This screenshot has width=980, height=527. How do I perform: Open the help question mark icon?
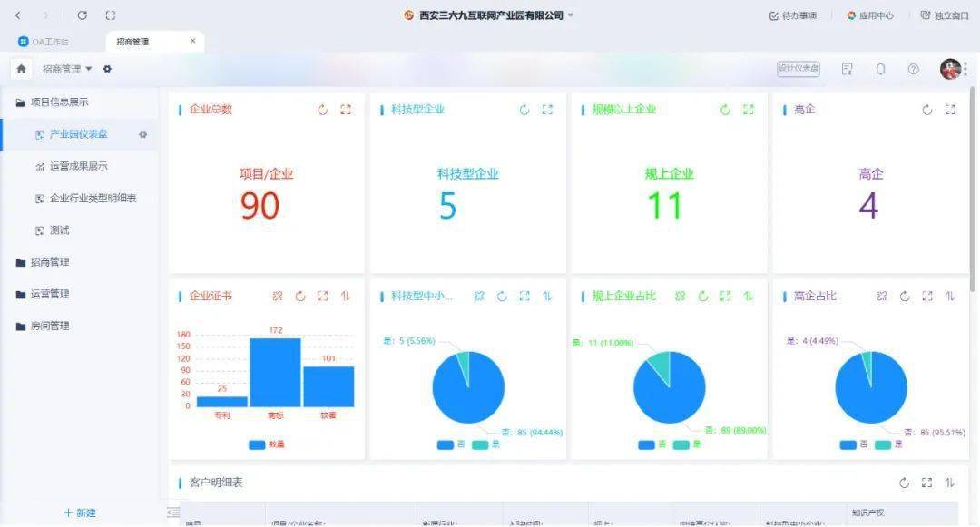(x=913, y=69)
